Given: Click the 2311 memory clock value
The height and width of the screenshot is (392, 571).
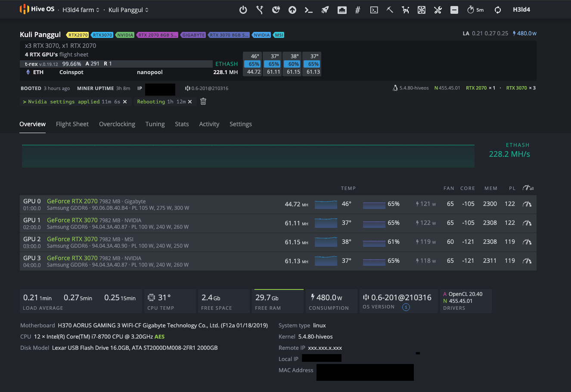Looking at the screenshot, I should (x=490, y=261).
